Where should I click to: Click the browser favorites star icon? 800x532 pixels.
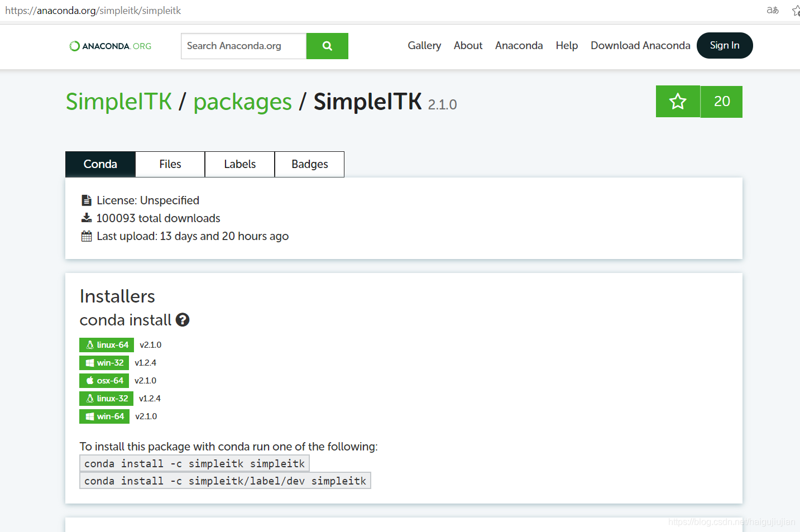click(x=796, y=10)
